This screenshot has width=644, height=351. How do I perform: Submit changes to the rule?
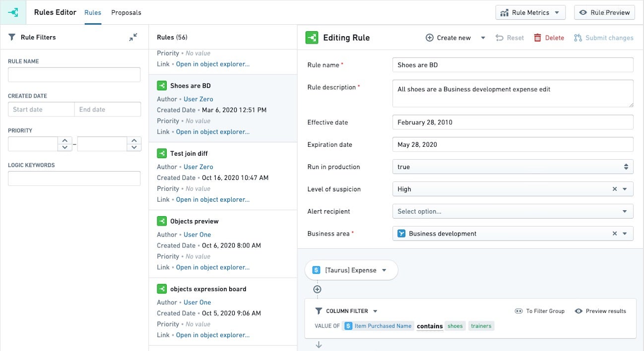tap(603, 38)
